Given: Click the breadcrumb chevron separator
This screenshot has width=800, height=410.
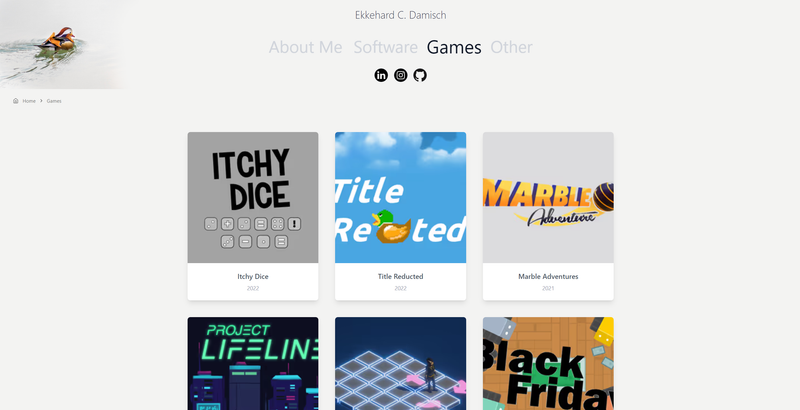Looking at the screenshot, I should click(x=41, y=101).
